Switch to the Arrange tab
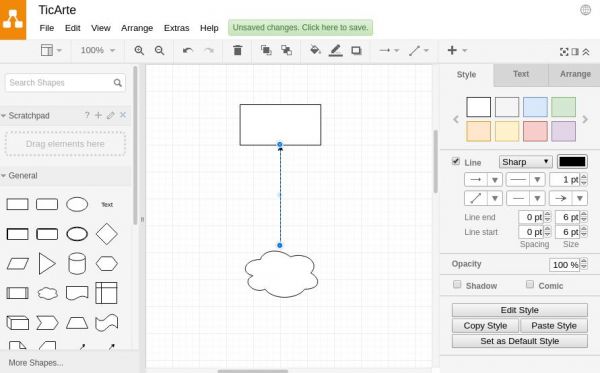The image size is (600, 373). tap(575, 74)
